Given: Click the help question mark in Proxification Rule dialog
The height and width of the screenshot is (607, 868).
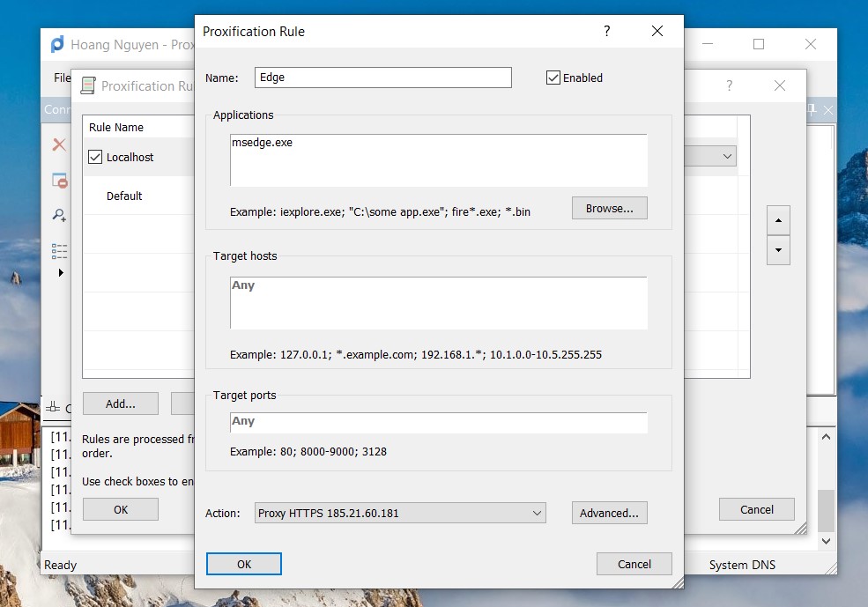Looking at the screenshot, I should click(606, 32).
